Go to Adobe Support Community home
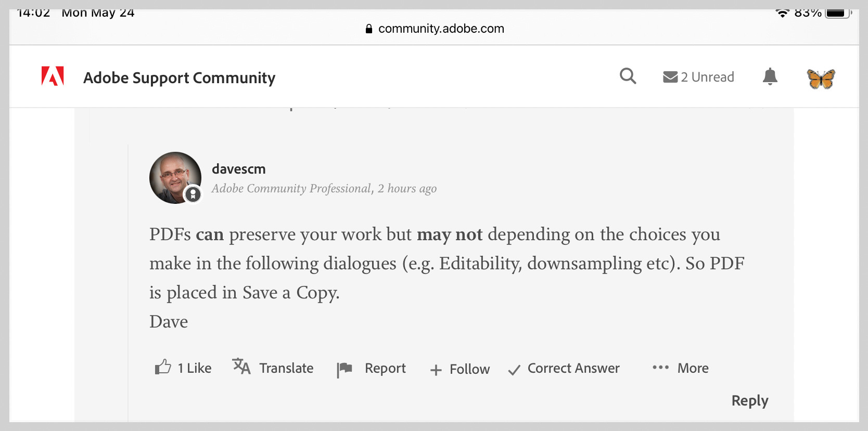Viewport: 868px width, 431px height. click(179, 77)
